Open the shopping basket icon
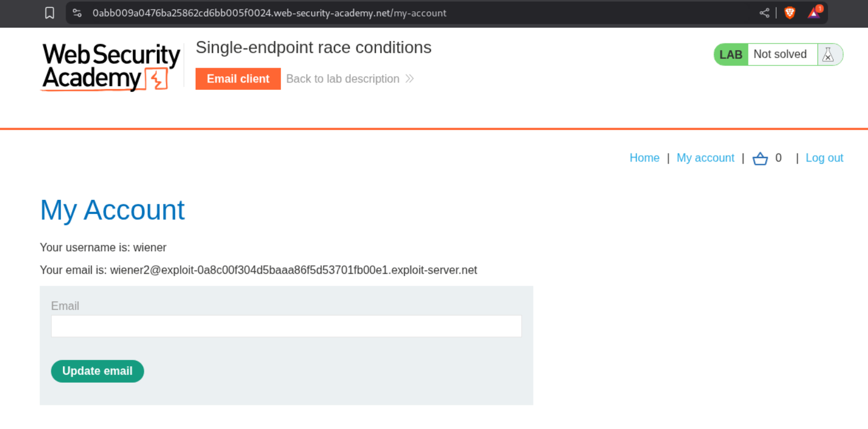The width and height of the screenshot is (868, 429). click(x=760, y=159)
